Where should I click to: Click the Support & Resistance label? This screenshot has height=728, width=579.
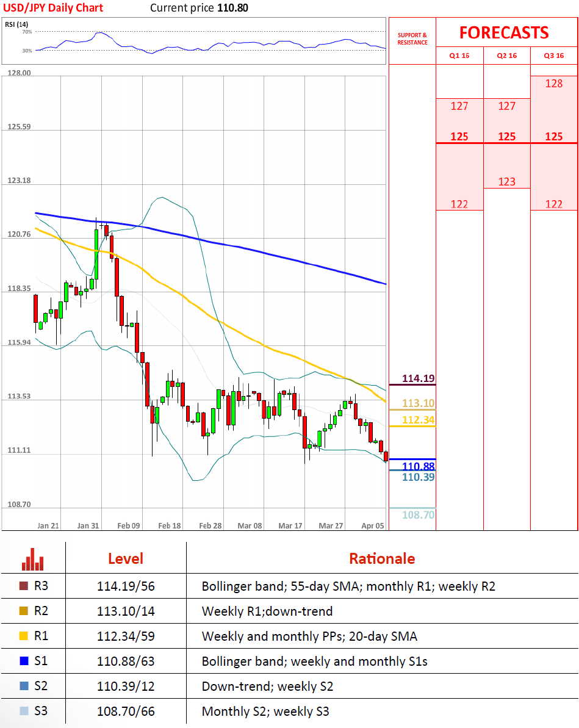coord(412,39)
